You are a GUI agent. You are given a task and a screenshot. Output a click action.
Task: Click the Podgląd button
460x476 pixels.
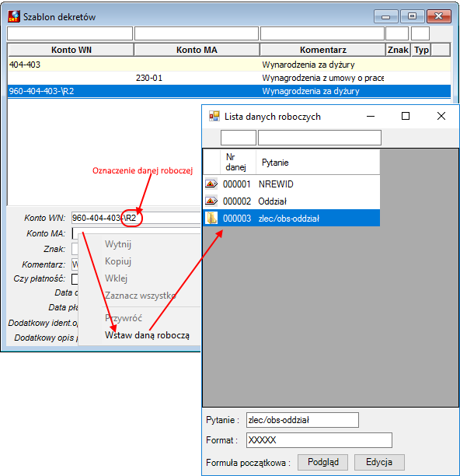[x=323, y=462]
